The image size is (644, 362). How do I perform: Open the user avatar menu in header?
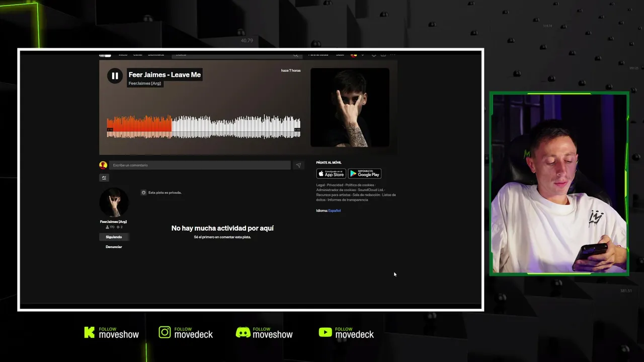354,54
